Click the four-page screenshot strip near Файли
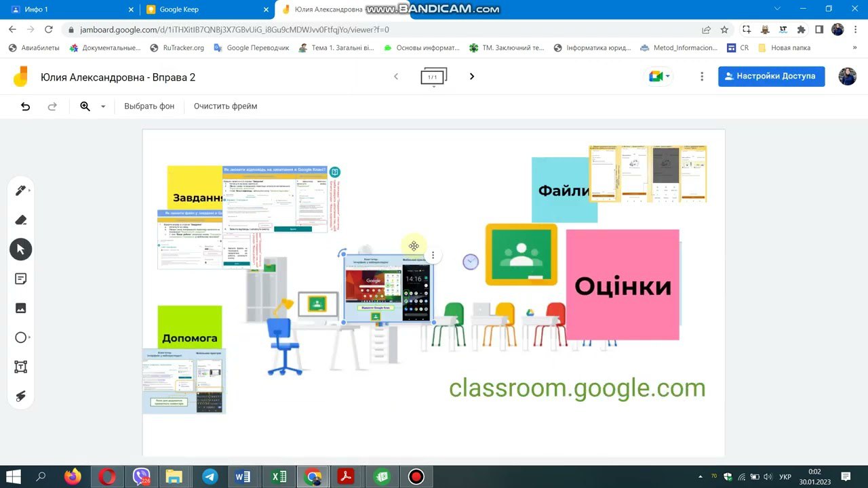This screenshot has width=868, height=488. pyautogui.click(x=648, y=174)
